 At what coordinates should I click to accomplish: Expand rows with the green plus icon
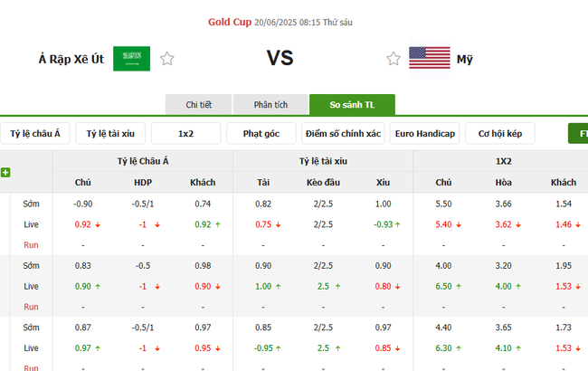[6, 172]
